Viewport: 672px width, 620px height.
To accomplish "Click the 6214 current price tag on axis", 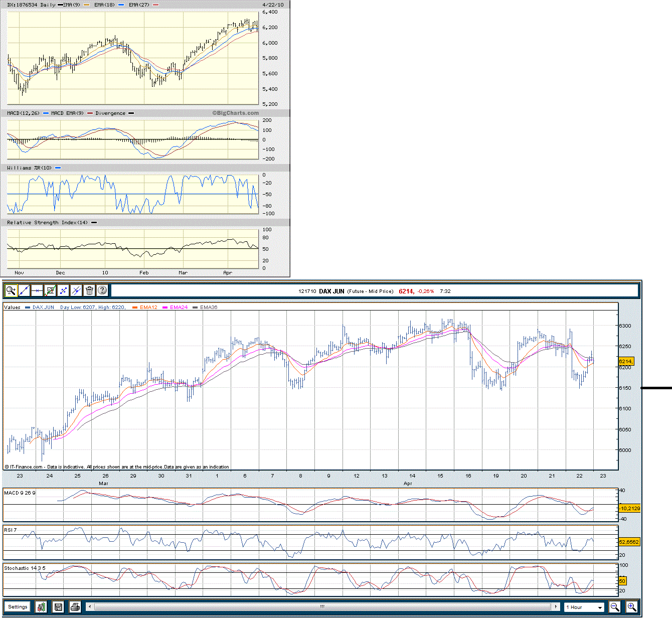I will [x=626, y=361].
